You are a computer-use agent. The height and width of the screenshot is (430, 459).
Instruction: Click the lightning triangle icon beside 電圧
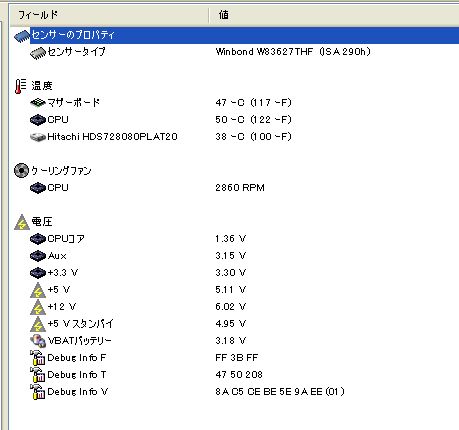pyautogui.click(x=22, y=222)
